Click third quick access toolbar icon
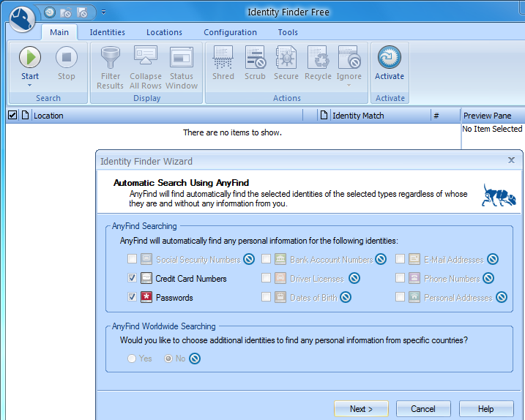The height and width of the screenshot is (420, 525). tap(82, 12)
